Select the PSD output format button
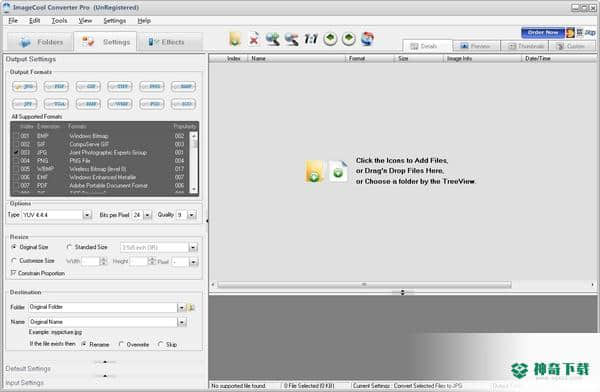This screenshot has width=600, height=392. pyautogui.click(x=152, y=104)
